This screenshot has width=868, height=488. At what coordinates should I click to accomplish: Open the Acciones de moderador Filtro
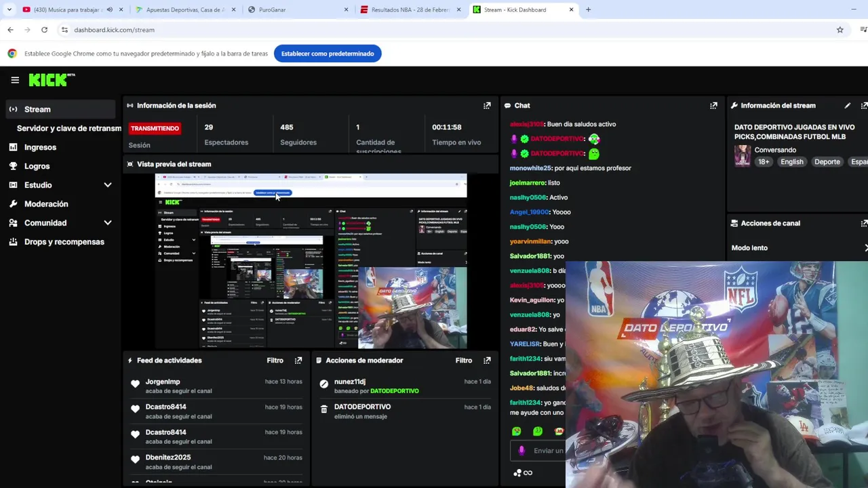[463, 361]
